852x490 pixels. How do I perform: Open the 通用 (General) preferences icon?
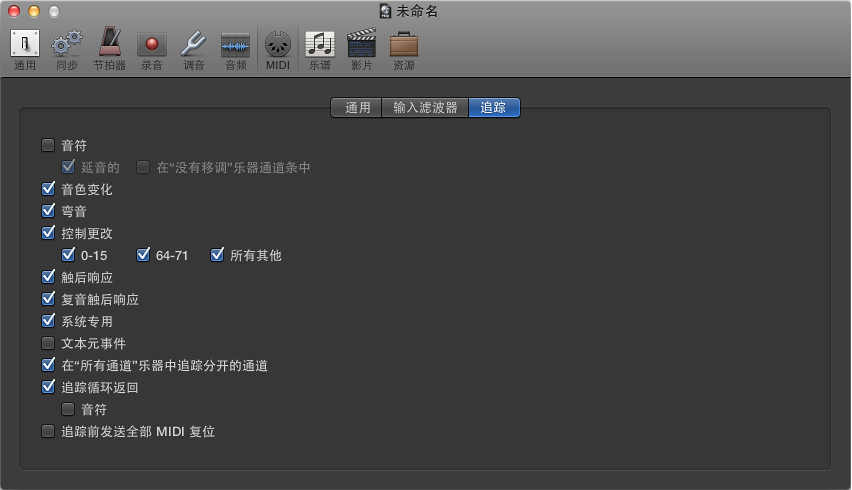pos(25,50)
